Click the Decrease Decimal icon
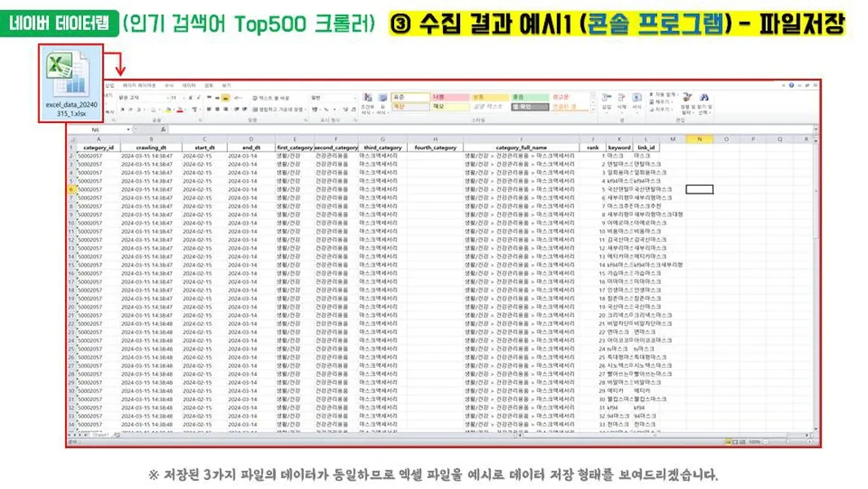 tap(353, 110)
